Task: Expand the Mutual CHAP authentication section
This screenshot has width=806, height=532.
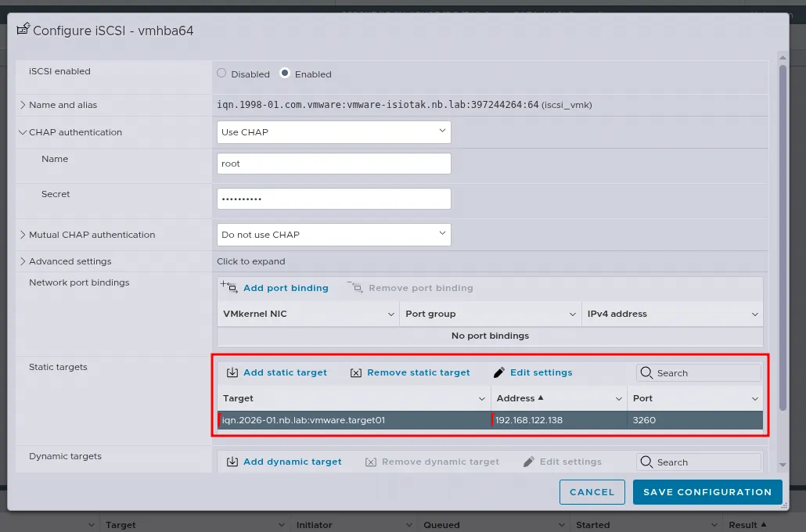Action: 23,235
